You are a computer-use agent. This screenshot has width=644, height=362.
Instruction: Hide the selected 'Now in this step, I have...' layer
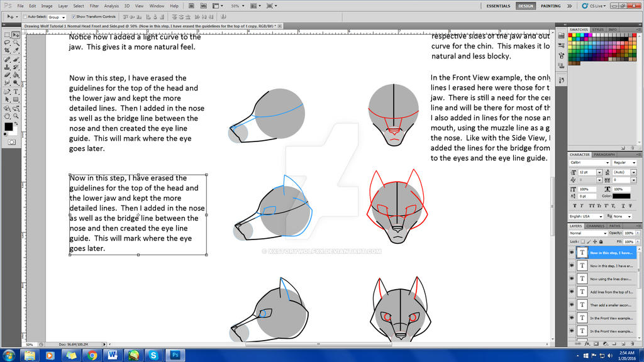[572, 253]
